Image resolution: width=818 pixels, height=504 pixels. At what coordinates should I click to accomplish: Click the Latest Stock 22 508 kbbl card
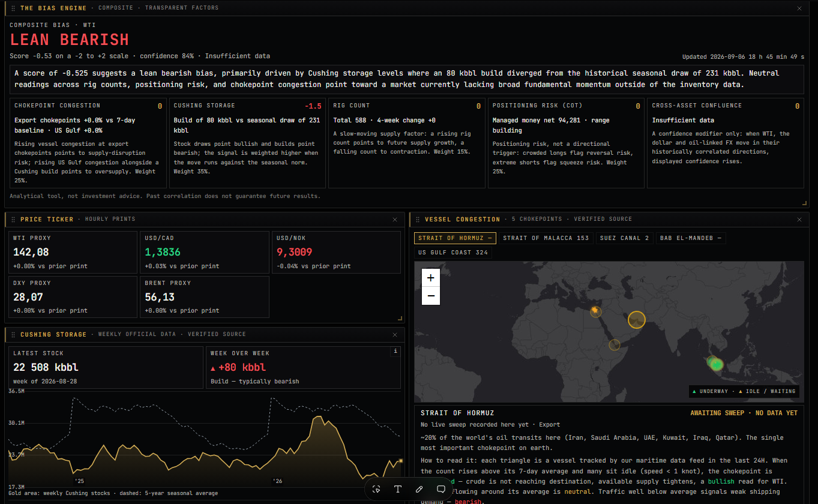click(x=106, y=367)
